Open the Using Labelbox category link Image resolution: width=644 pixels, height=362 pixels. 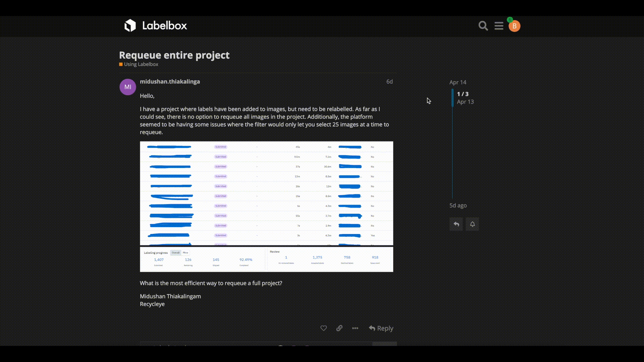point(139,64)
